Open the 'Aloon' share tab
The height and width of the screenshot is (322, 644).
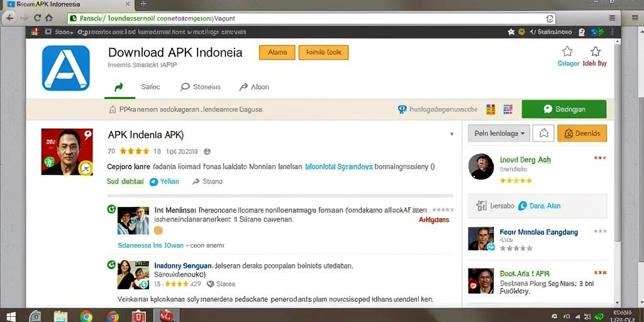pos(254,87)
